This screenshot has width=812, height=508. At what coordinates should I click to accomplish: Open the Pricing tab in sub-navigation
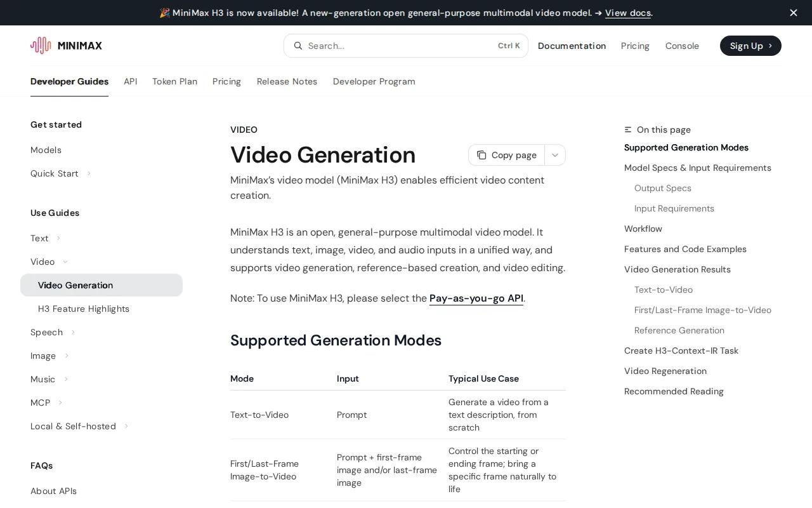click(226, 81)
